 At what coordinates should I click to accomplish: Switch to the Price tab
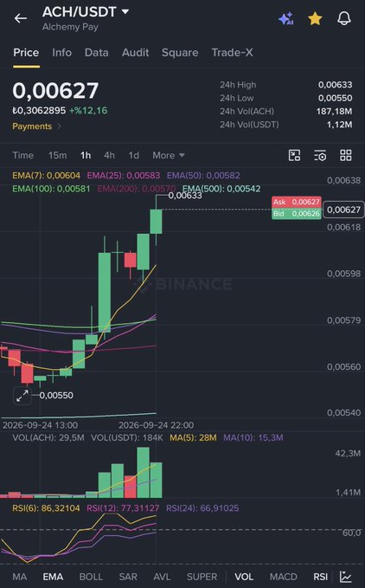pos(26,53)
